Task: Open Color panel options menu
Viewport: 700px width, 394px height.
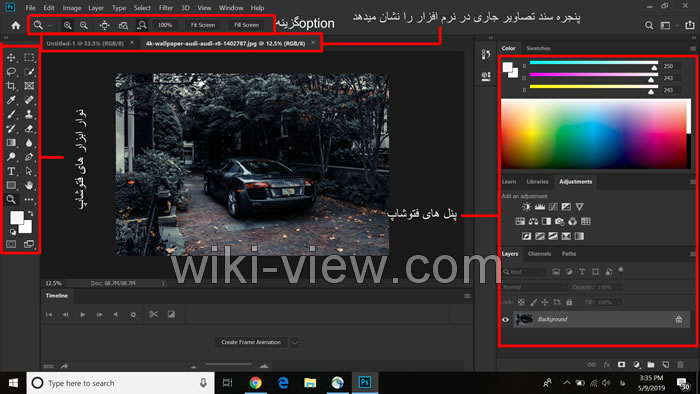Action: [692, 49]
